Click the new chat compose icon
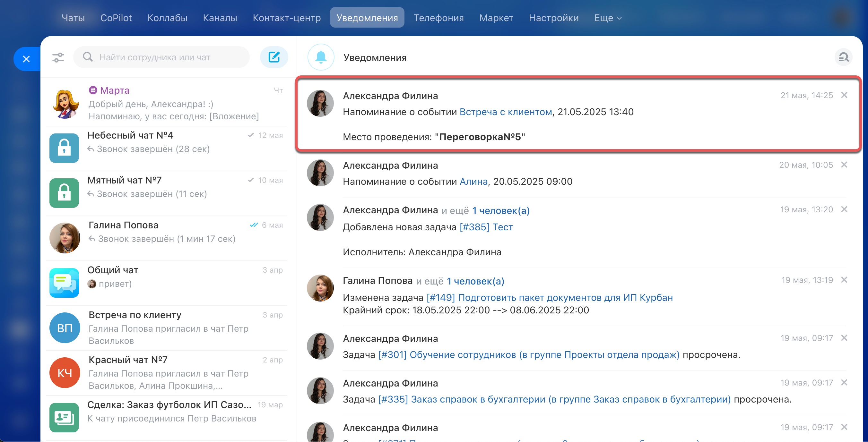 (x=273, y=57)
